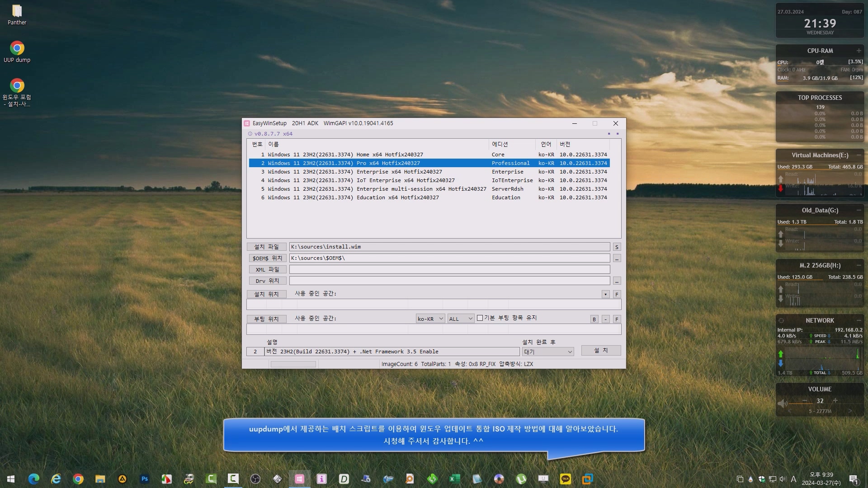The image size is (868, 488).
Task: Click the active Camtasia recorder taskbar icon
Action: coord(233,479)
